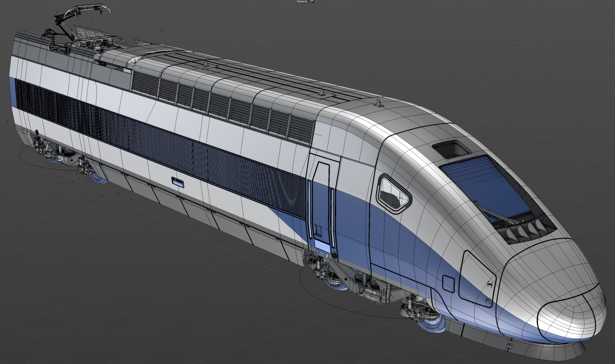
Task: Click the Kamera viewport label
Action: tap(302, 1)
